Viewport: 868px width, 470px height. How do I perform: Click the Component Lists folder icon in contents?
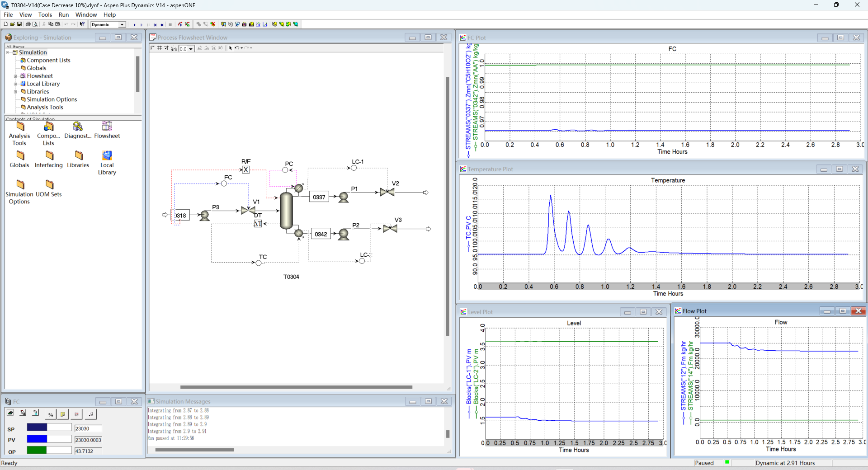point(49,126)
